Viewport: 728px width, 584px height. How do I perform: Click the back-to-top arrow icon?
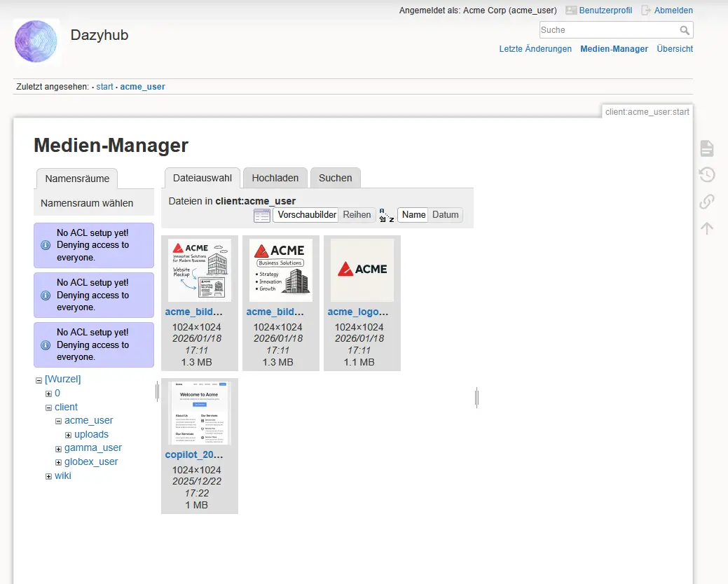pos(707,228)
